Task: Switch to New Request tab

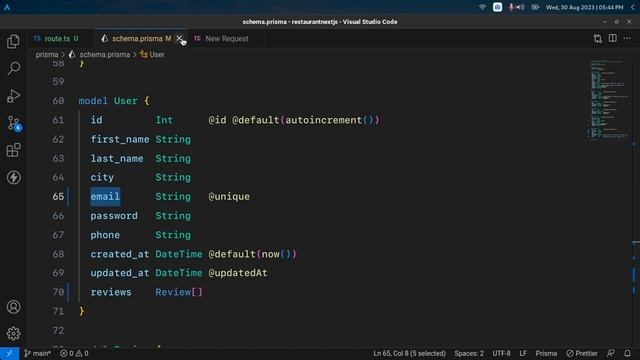Action: pyautogui.click(x=227, y=38)
